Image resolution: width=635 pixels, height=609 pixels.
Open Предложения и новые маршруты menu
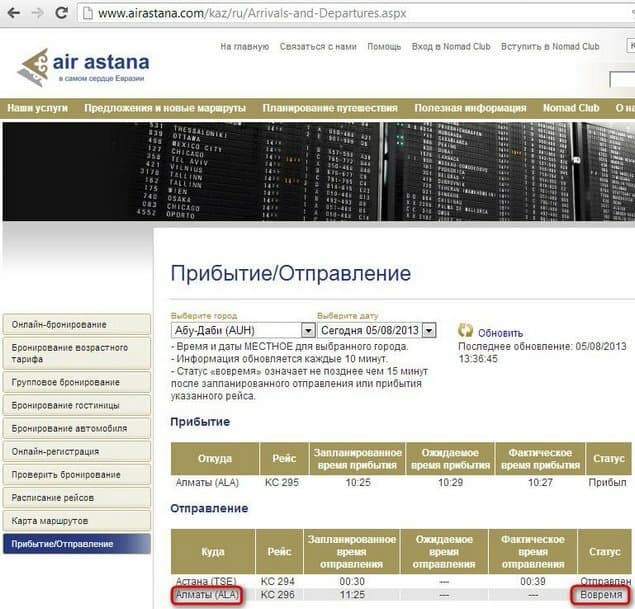(x=165, y=108)
